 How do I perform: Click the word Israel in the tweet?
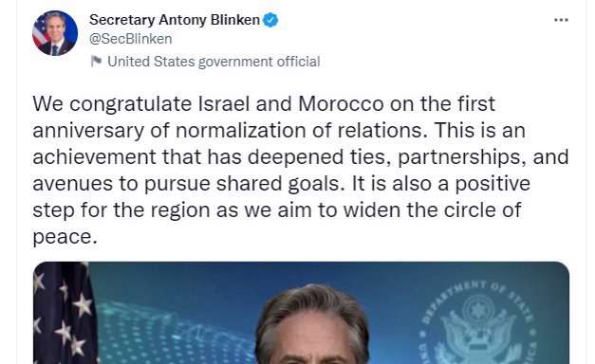click(x=224, y=104)
